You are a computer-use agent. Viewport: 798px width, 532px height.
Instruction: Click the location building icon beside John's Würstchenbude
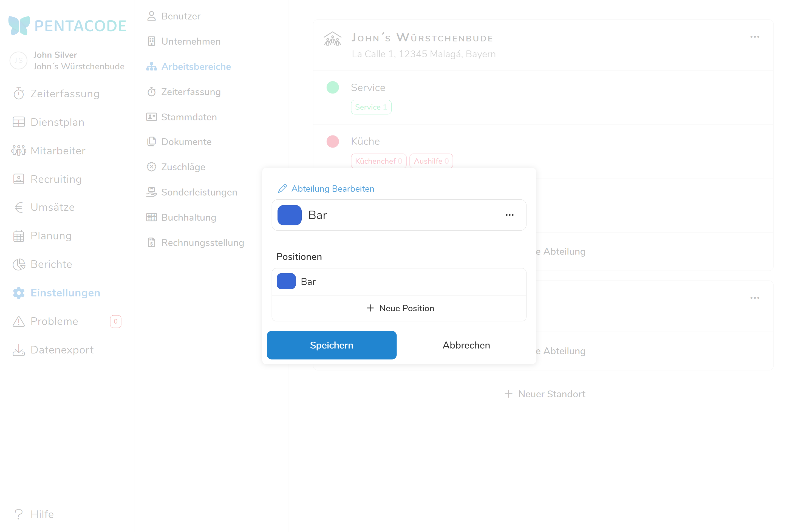click(x=332, y=39)
